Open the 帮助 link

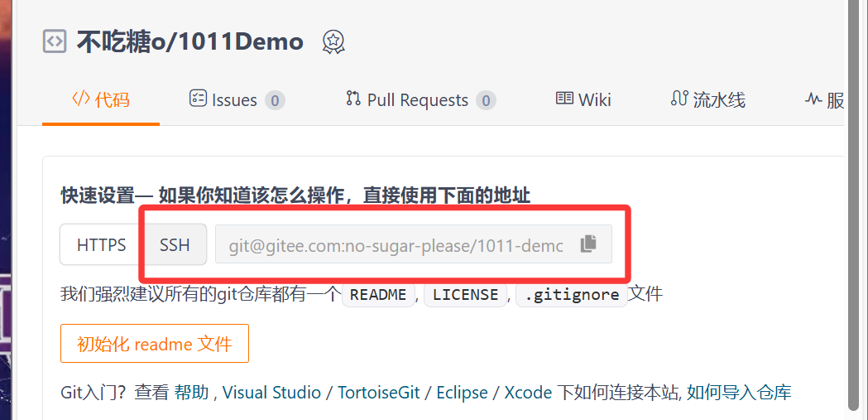(x=191, y=393)
